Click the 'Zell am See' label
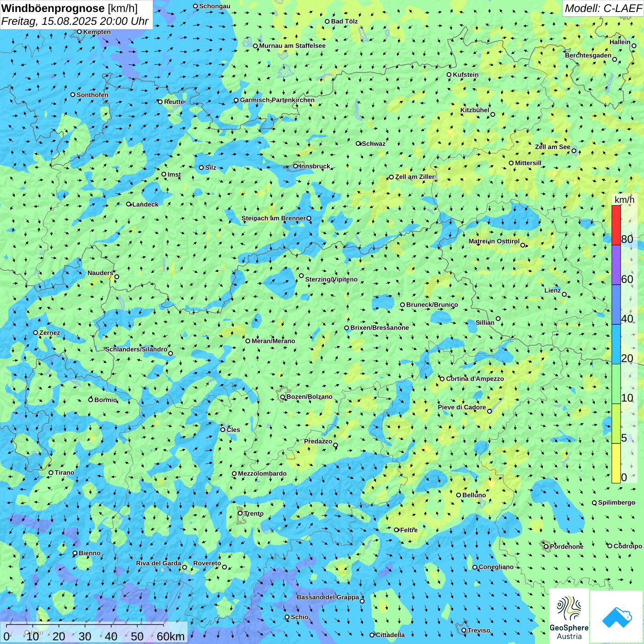Image resolution: width=644 pixels, height=644 pixels. pos(552,147)
